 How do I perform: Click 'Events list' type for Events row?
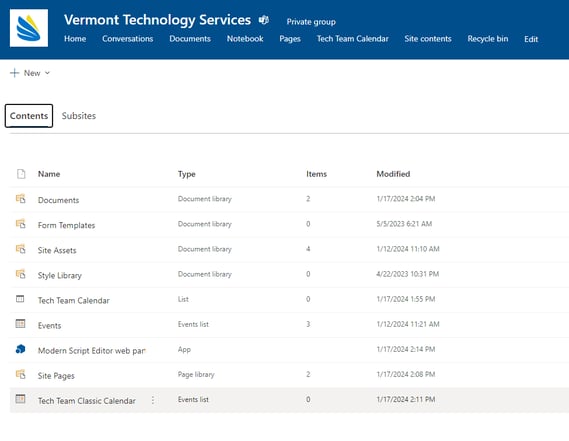tap(193, 324)
